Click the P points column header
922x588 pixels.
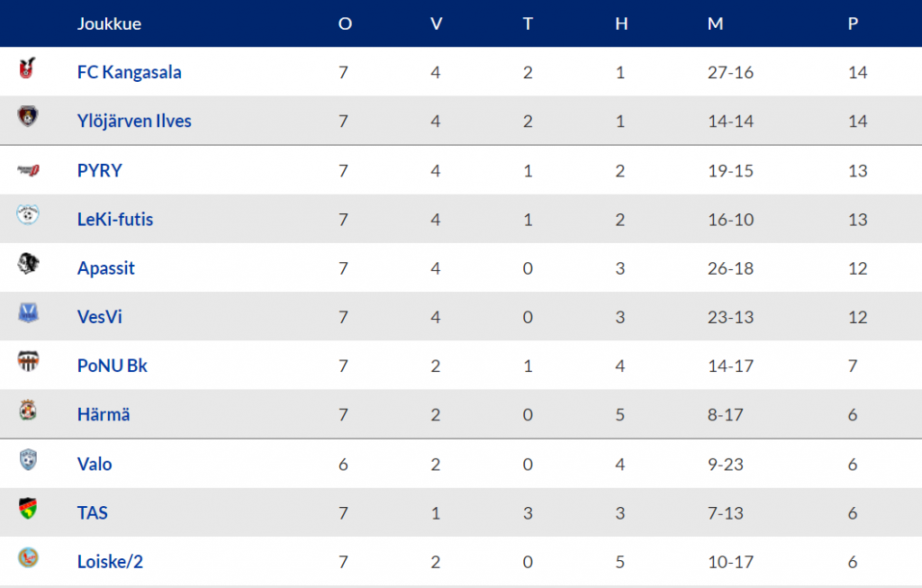pos(854,23)
